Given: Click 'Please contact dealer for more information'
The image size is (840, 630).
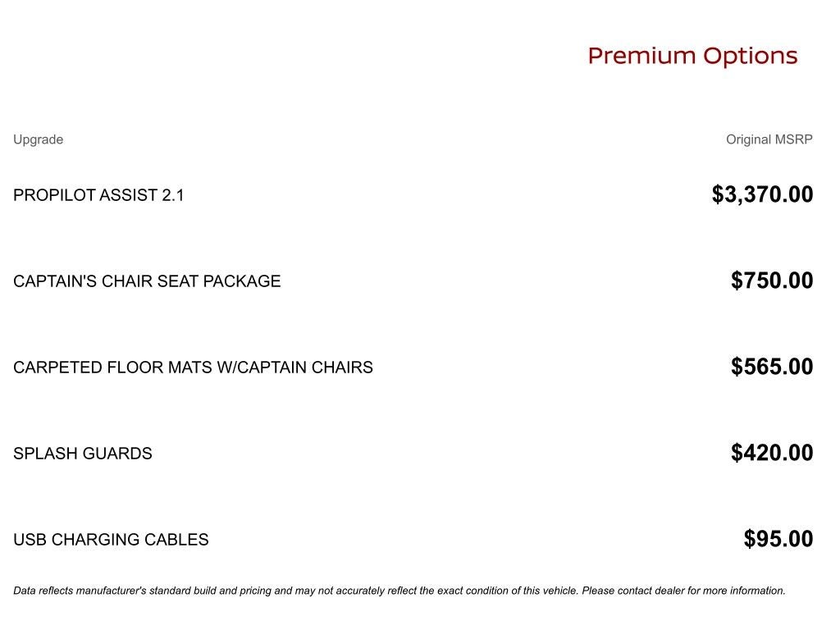Looking at the screenshot, I should (x=683, y=591).
